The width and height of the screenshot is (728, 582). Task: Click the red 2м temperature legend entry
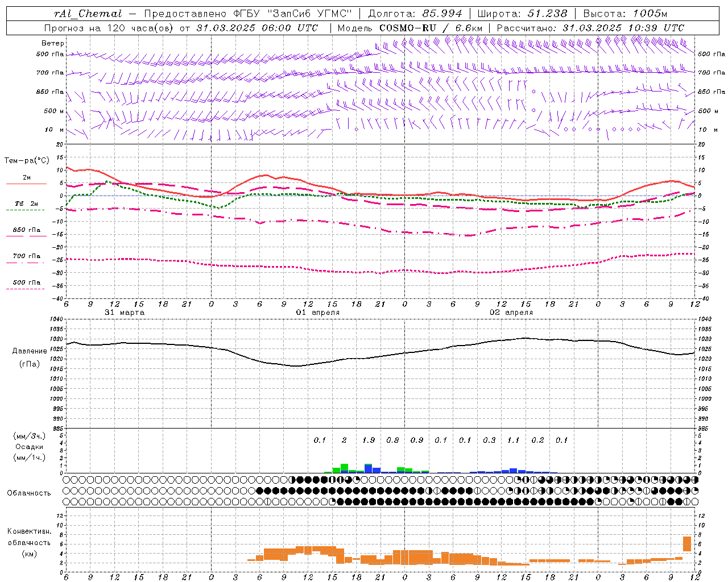coord(26,180)
